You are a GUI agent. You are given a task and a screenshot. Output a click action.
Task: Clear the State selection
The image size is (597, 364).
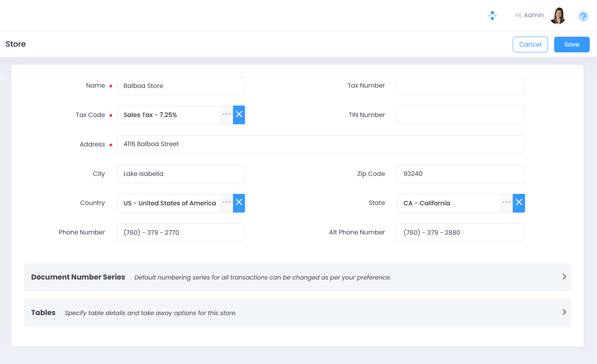pyautogui.click(x=519, y=203)
